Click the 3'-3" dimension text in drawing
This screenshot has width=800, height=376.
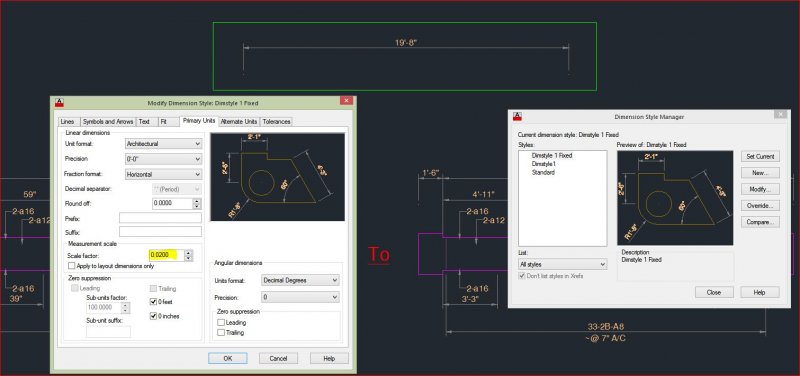pos(469,299)
